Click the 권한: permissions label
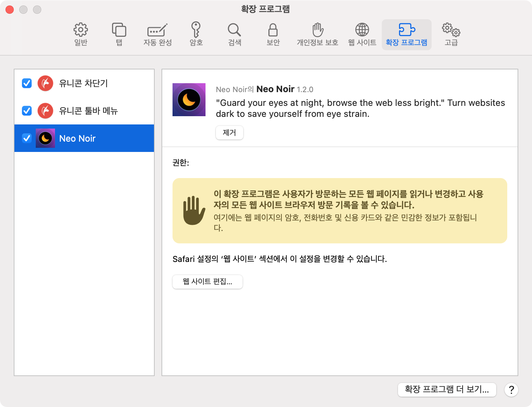Screen dimensions: 532x407 click(x=181, y=163)
